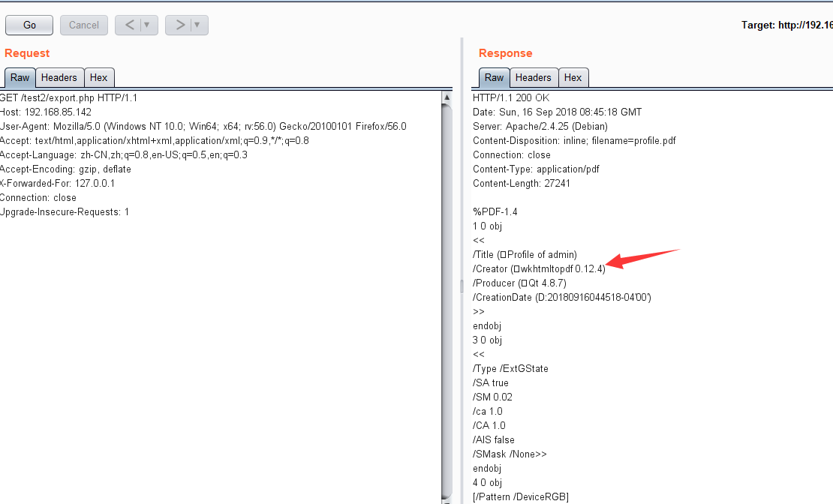Click Content-Length: 27241 line

point(521,183)
